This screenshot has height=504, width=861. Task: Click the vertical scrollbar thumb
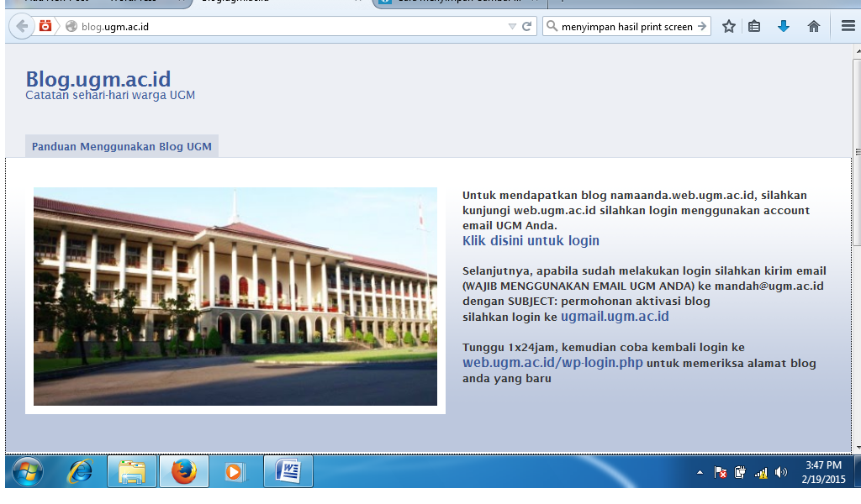[857, 152]
